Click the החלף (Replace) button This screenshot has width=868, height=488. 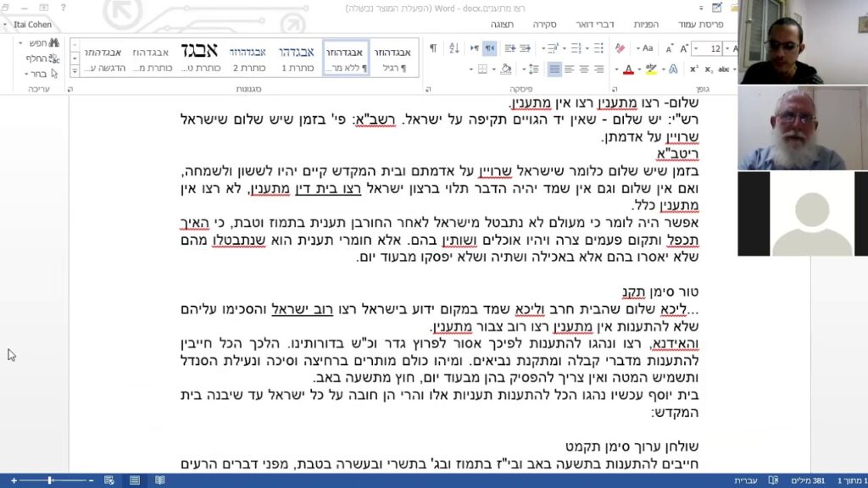click(42, 58)
